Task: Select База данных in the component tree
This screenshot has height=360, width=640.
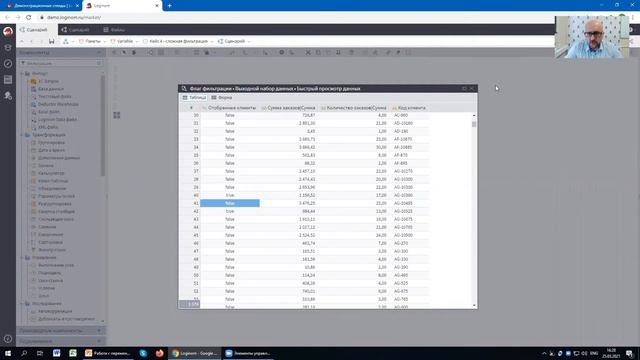Action: pos(51,89)
